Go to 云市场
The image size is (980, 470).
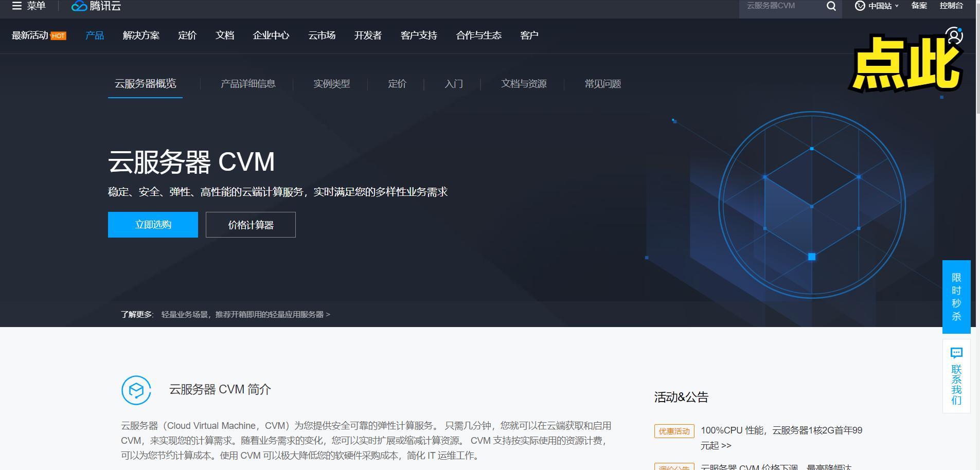point(322,35)
